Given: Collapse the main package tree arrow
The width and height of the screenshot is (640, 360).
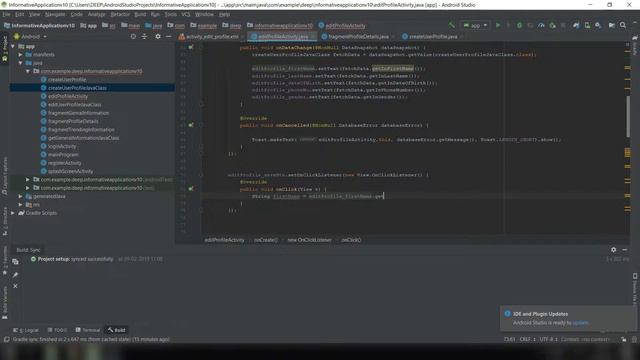Looking at the screenshot, I should pos(28,71).
